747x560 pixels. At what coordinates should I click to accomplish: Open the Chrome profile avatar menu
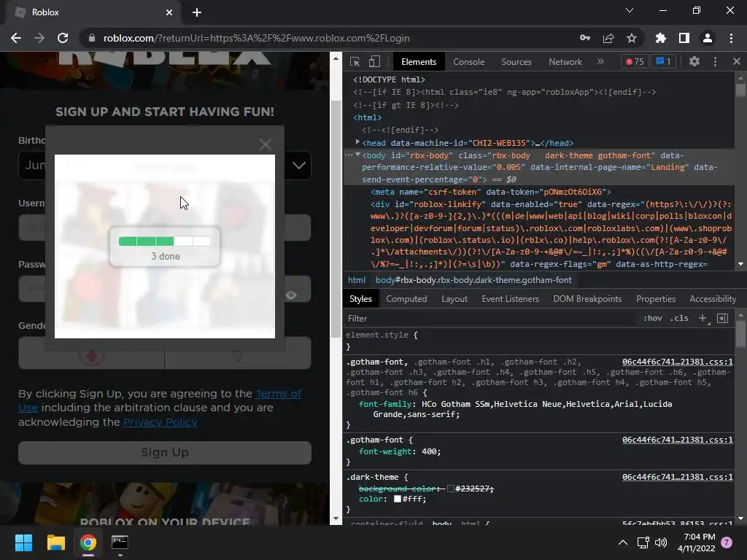click(708, 38)
